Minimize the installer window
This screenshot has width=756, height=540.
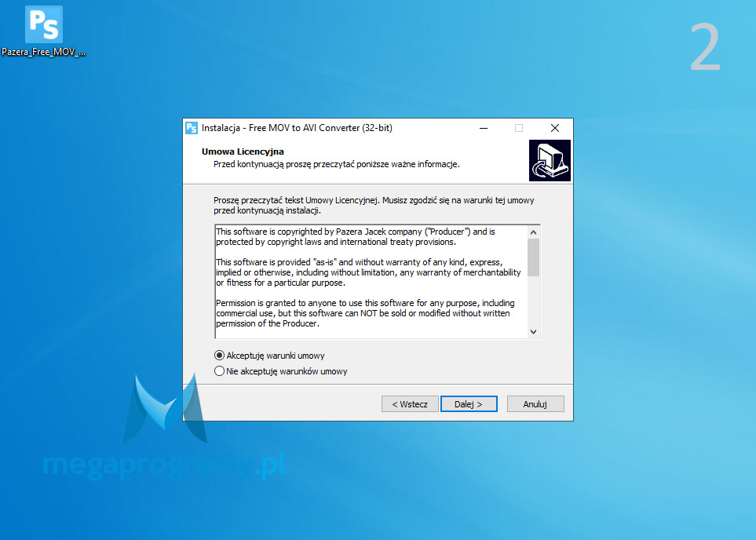(484, 128)
